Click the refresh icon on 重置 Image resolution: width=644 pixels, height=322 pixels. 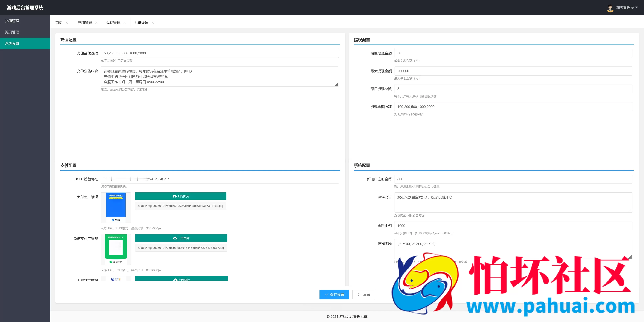click(x=360, y=295)
